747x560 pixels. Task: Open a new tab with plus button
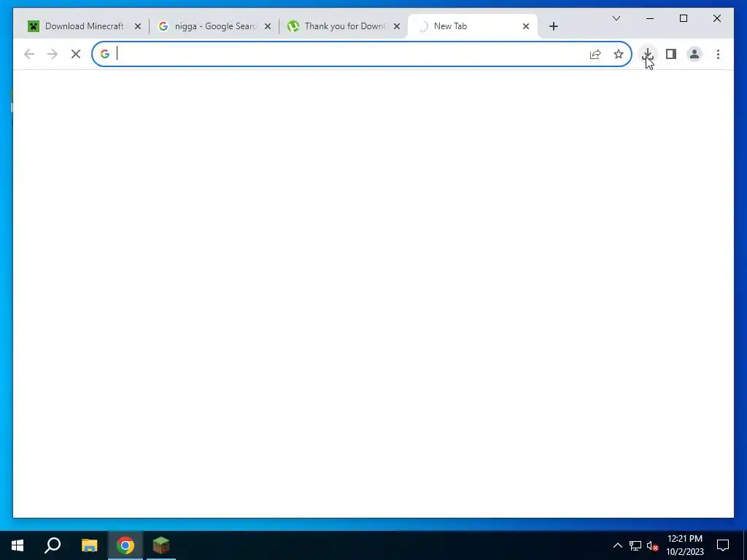tap(553, 26)
